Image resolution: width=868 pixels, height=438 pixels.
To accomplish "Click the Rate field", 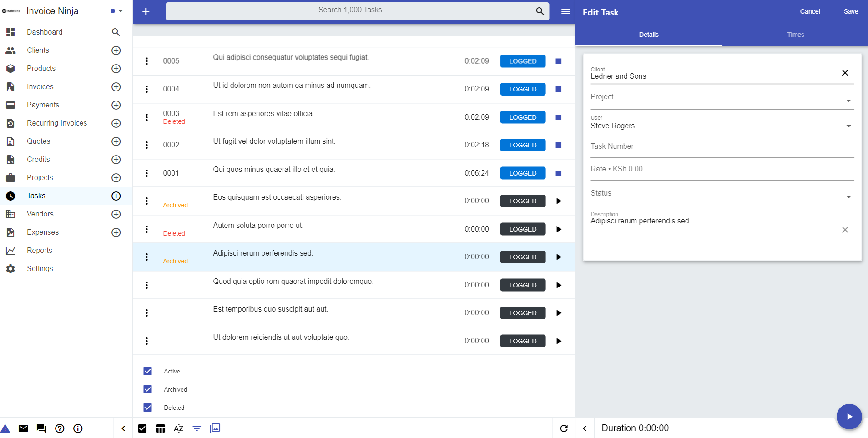I will click(722, 169).
